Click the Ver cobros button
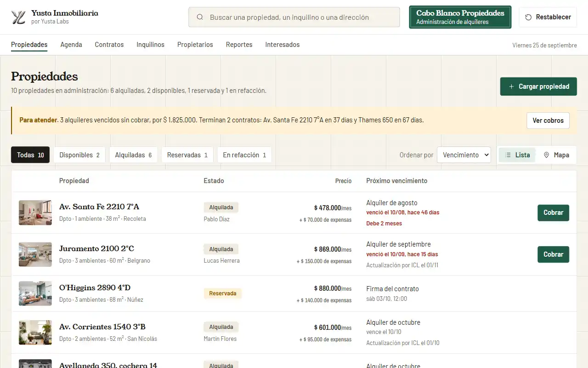 548,121
